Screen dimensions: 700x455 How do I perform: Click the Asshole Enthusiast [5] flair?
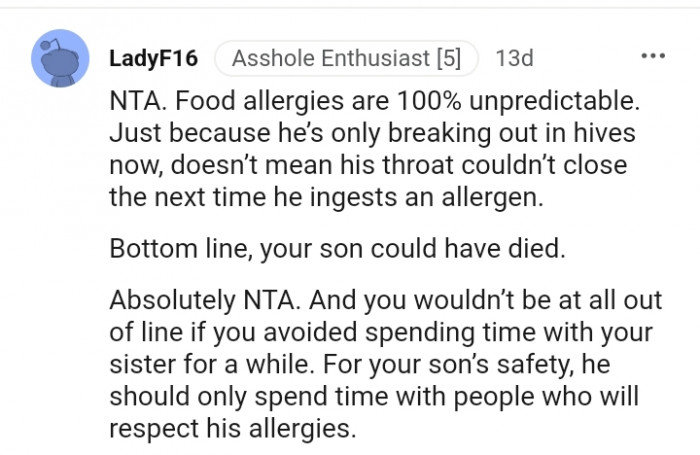[346, 58]
